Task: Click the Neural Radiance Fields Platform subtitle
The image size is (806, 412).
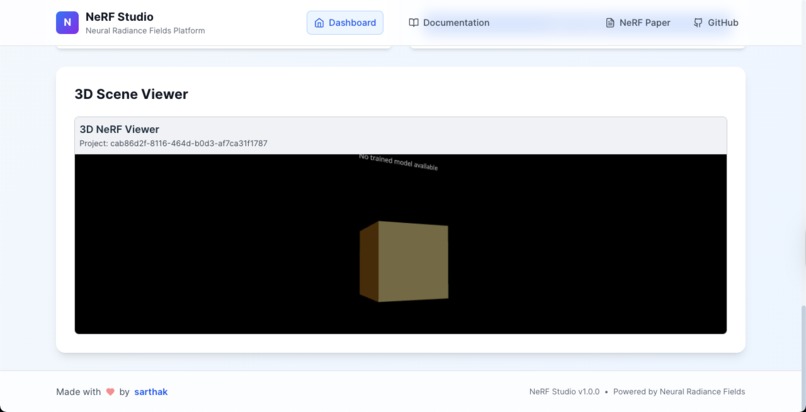Action: 145,31
